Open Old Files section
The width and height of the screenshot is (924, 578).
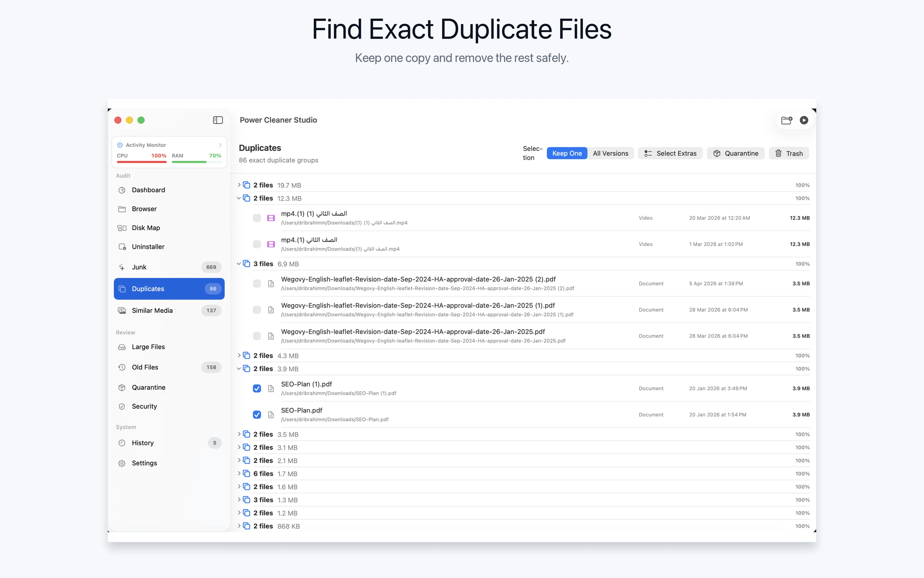point(169,367)
